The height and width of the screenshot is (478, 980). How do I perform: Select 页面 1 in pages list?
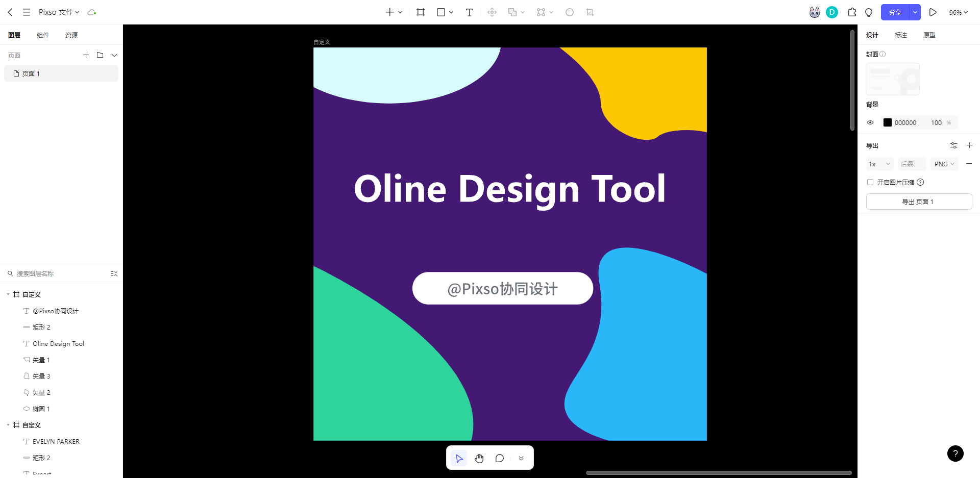coord(61,73)
